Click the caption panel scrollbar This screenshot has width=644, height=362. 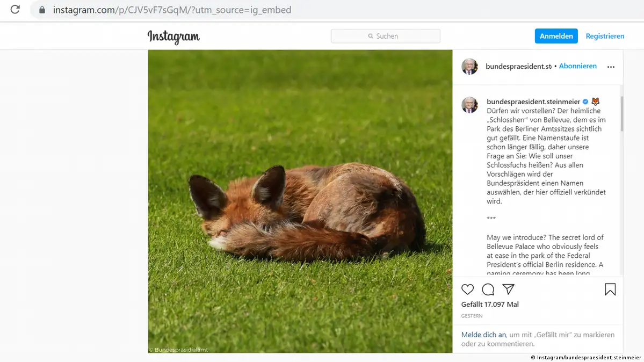click(x=621, y=114)
